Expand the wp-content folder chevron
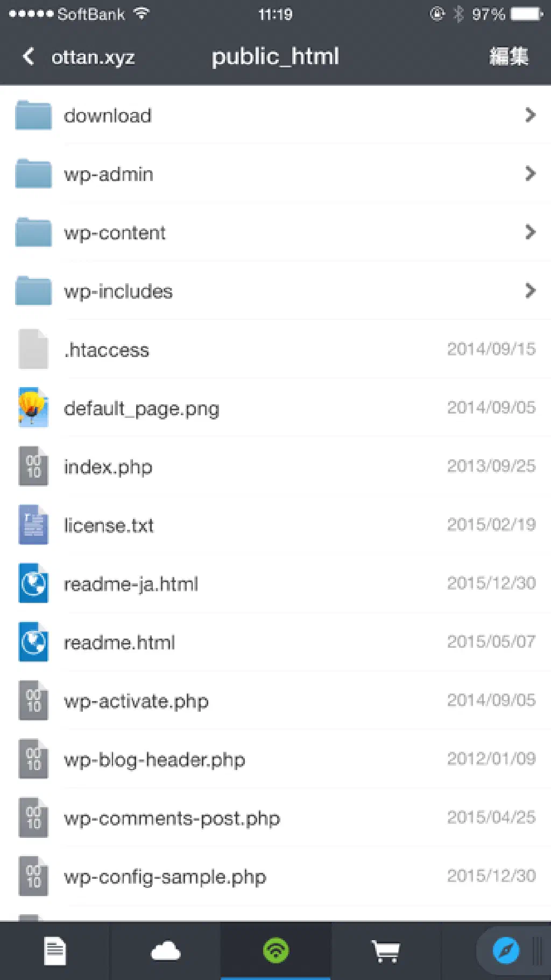The height and width of the screenshot is (980, 551). [530, 232]
